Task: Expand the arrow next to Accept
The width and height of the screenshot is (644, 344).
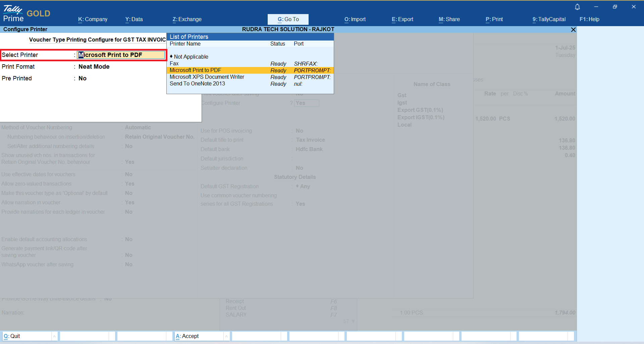Action: click(x=226, y=336)
